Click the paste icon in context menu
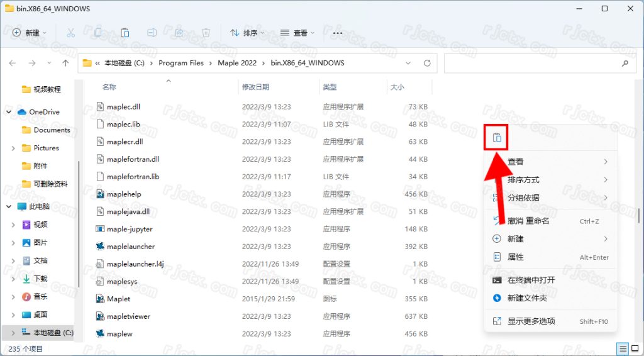 (497, 138)
